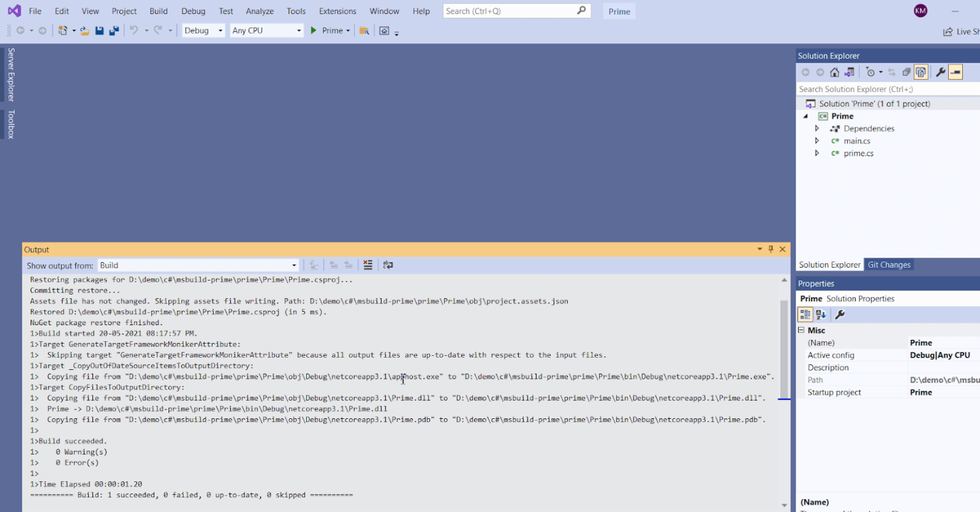The width and height of the screenshot is (980, 512).
Task: Open Properties via the wrench icon
Action: (940, 72)
